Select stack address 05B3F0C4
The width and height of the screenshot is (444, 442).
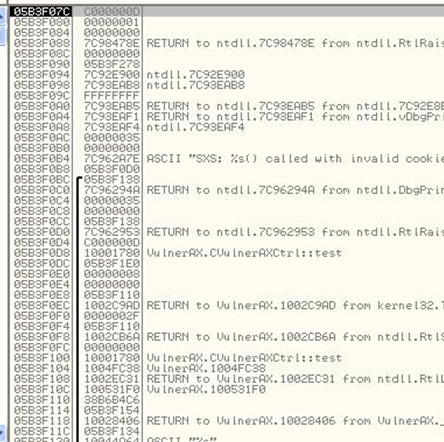pyautogui.click(x=42, y=201)
